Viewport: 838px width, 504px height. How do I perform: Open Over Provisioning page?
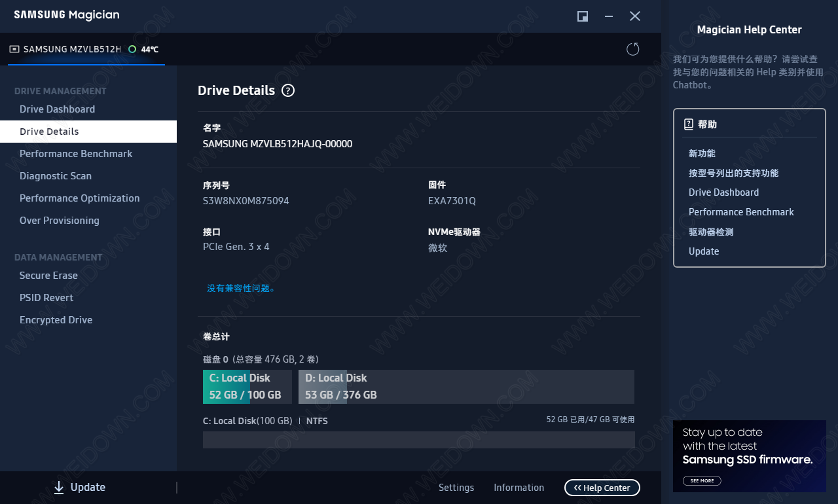pos(60,221)
